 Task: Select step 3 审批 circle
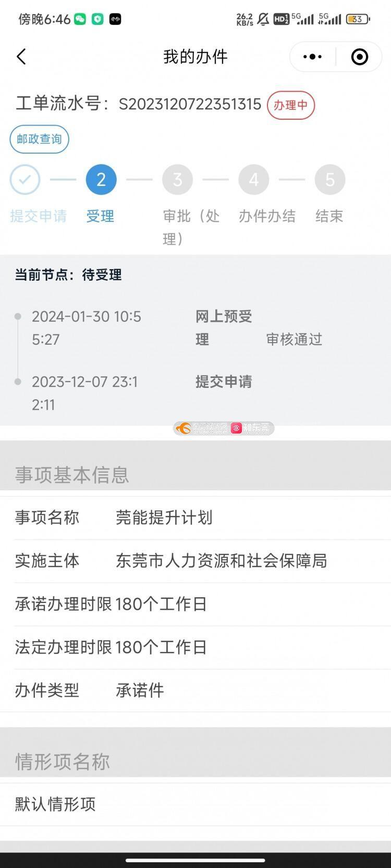(177, 180)
